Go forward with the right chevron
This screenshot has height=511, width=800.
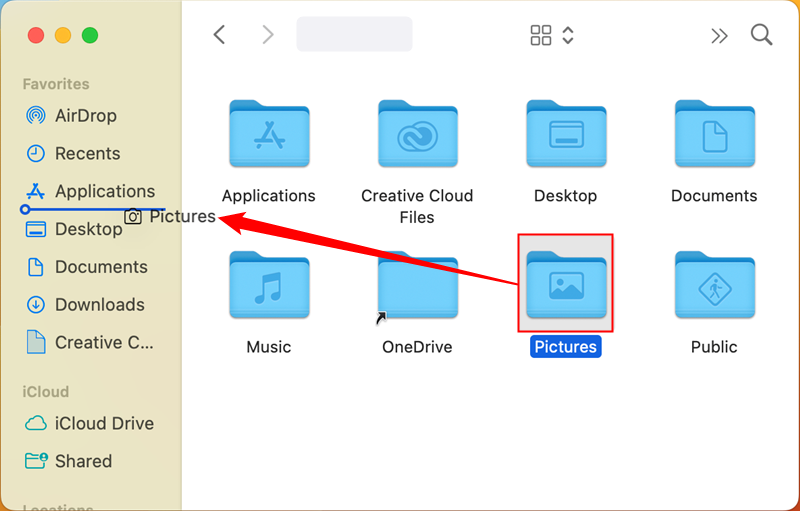[x=268, y=35]
